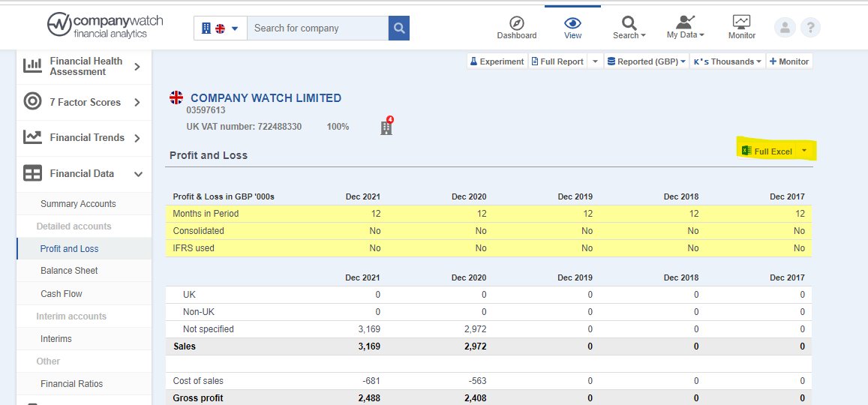Click the 100% value
Screen dimensions: 868x405
pyautogui.click(x=338, y=127)
